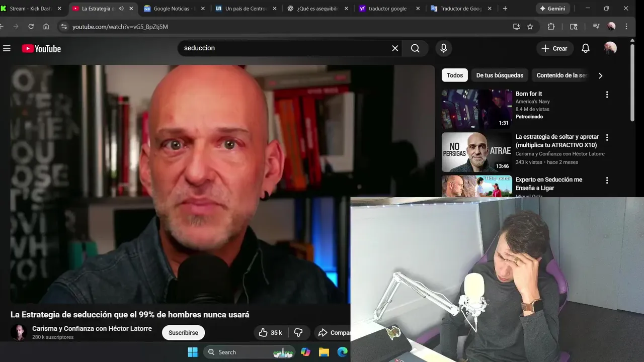This screenshot has height=362, width=644.
Task: Open options for 'soltar y apretar' video
Action: point(607,137)
